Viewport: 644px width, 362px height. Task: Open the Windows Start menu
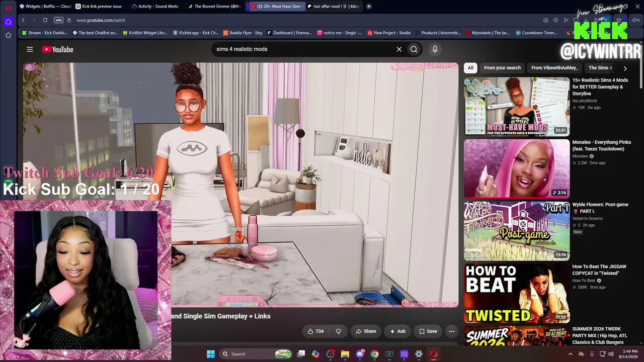[x=211, y=354]
